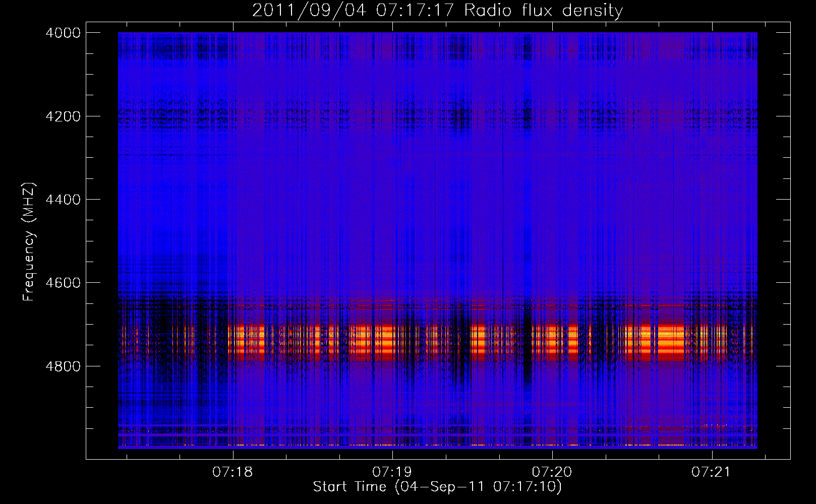Click the 4600 frequency tick label
816x504 pixels.
[63, 283]
